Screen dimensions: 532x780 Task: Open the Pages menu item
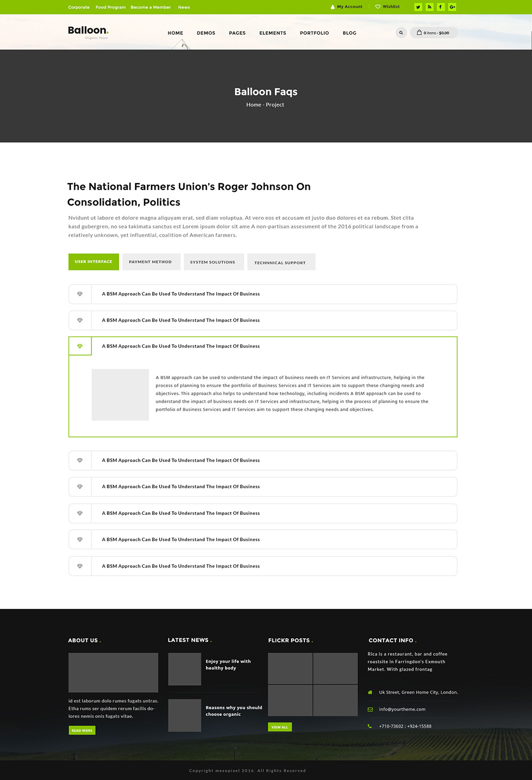tap(237, 33)
